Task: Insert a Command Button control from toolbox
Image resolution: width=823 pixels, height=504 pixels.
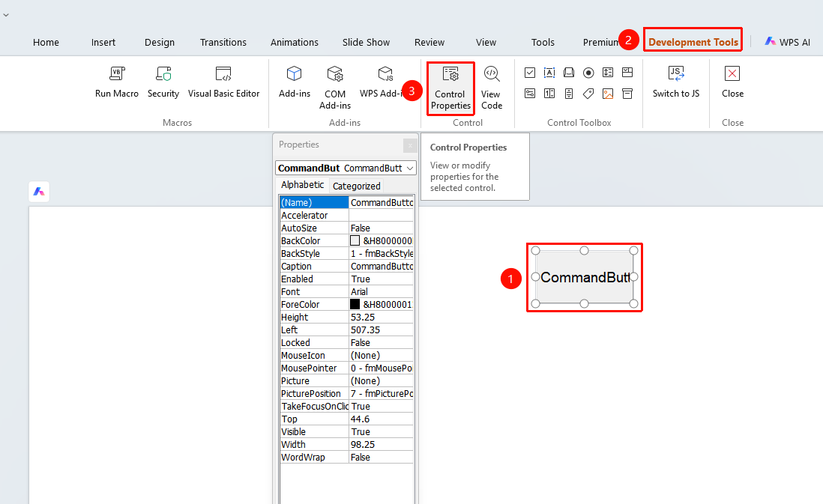Action: click(x=569, y=73)
